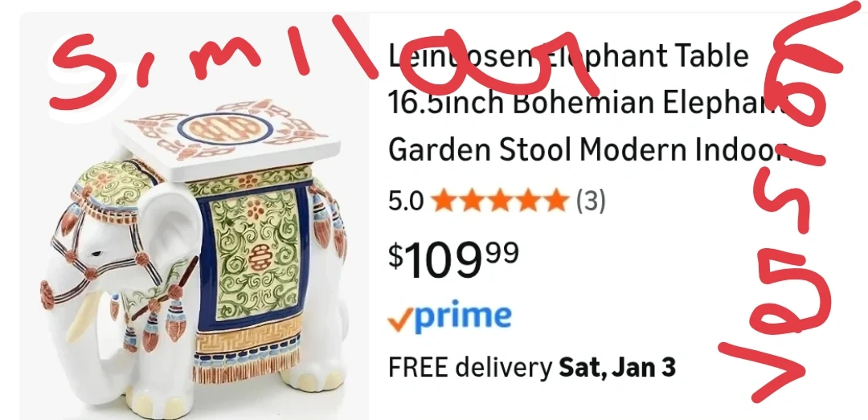Open the elephant garden stool product image

[194, 216]
